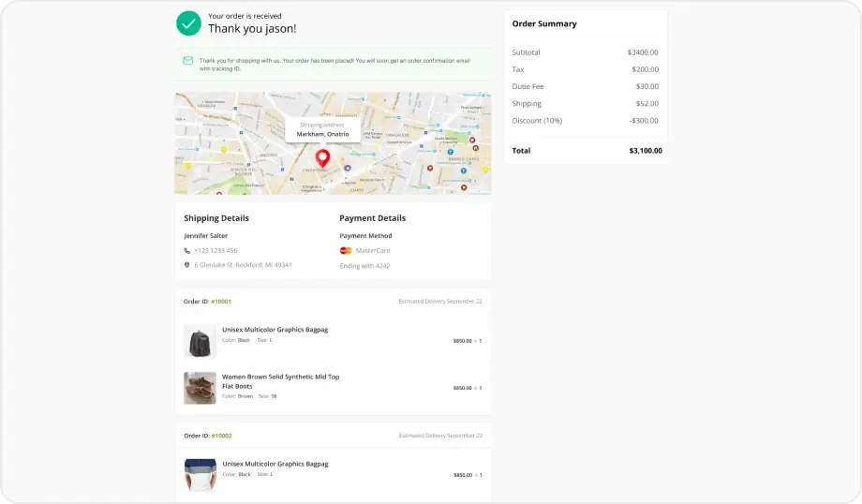
Task: Click the brown boots product thumbnail
Action: [200, 388]
